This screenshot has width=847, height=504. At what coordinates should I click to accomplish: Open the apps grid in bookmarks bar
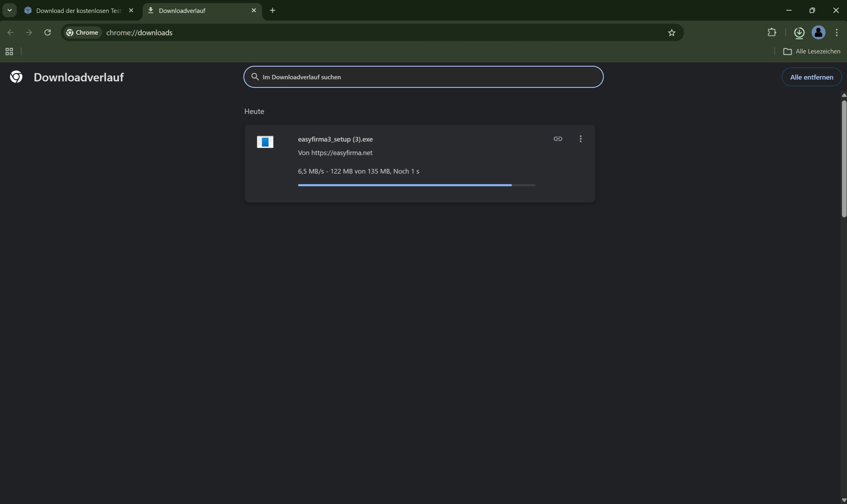(9, 52)
